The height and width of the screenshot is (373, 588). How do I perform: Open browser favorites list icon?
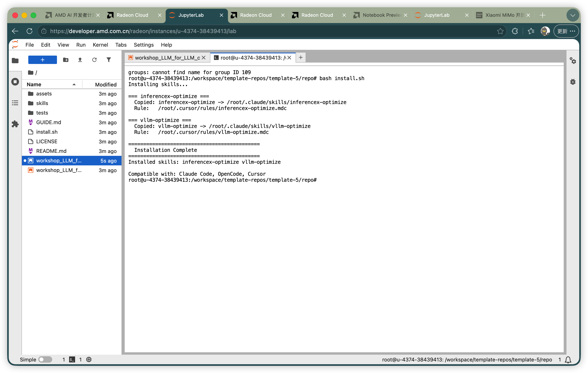tap(531, 31)
